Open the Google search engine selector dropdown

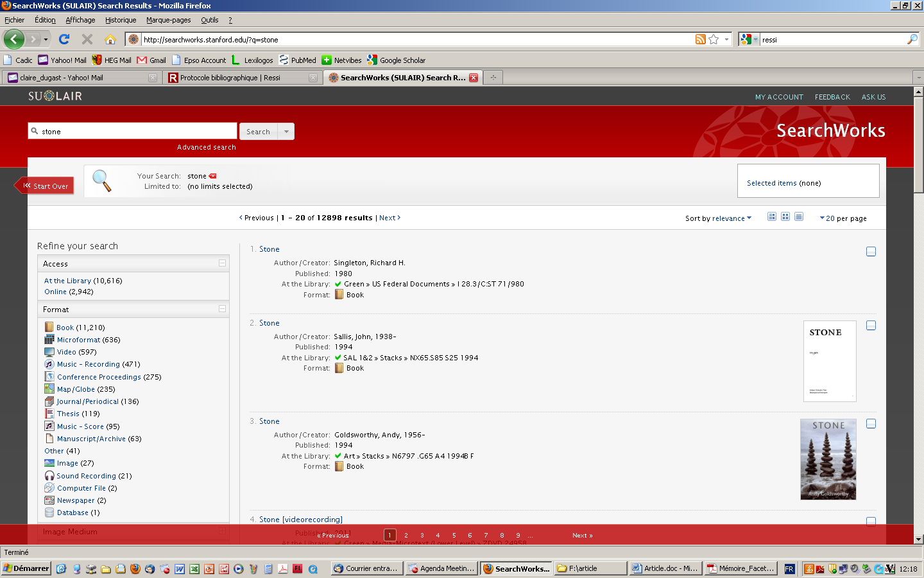click(749, 39)
